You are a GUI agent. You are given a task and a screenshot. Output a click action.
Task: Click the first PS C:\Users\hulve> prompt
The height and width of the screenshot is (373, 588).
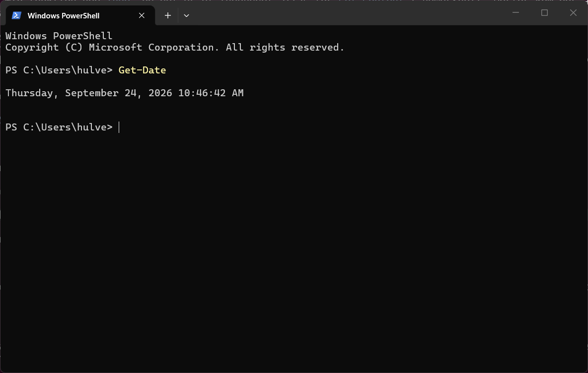59,70
